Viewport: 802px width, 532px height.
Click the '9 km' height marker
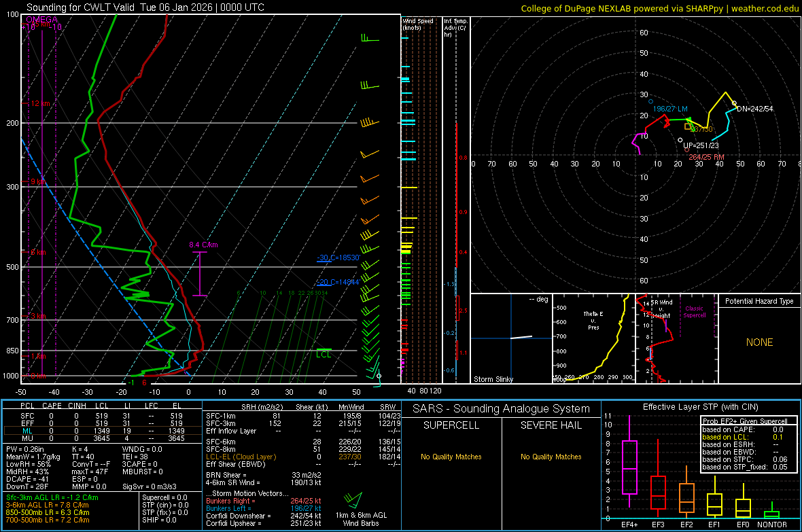(x=38, y=181)
